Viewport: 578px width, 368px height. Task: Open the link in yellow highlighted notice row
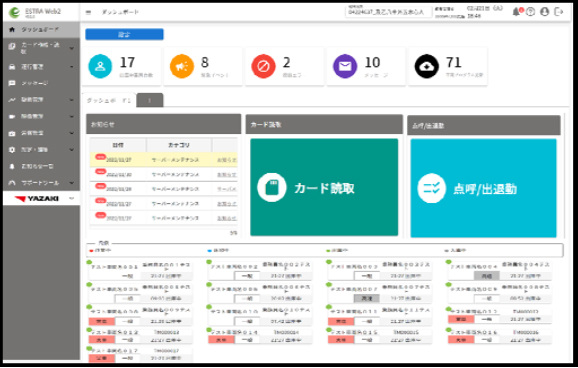coord(227,160)
